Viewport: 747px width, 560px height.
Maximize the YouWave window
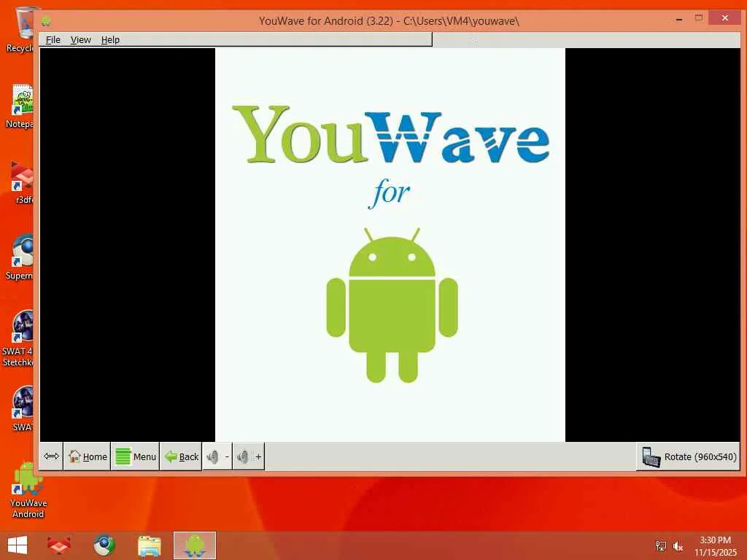click(x=698, y=18)
